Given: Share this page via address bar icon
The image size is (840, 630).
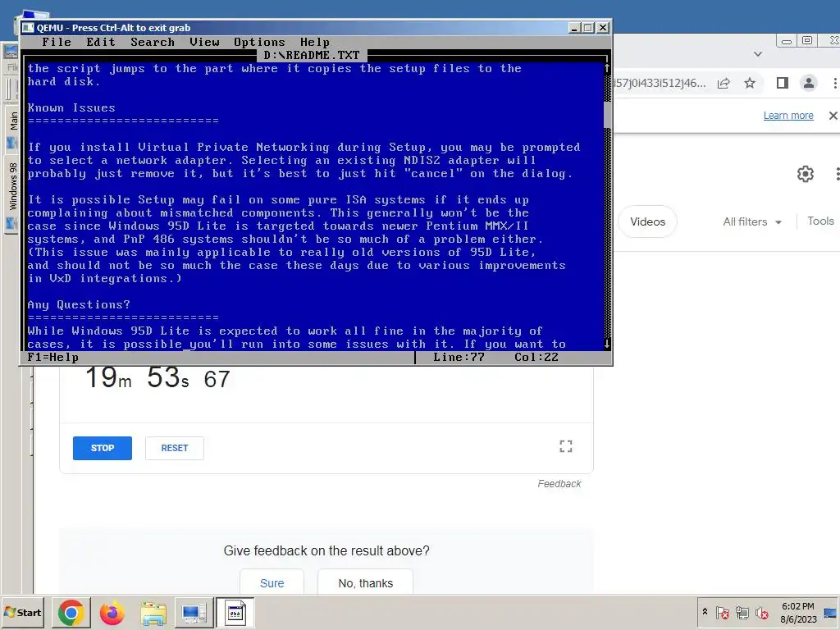Looking at the screenshot, I should click(x=724, y=83).
